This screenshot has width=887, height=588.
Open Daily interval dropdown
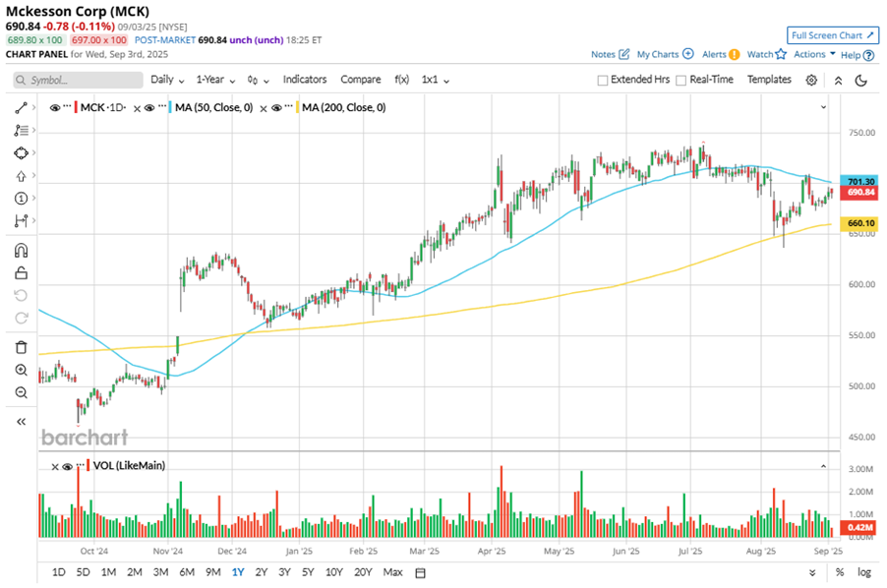click(167, 80)
